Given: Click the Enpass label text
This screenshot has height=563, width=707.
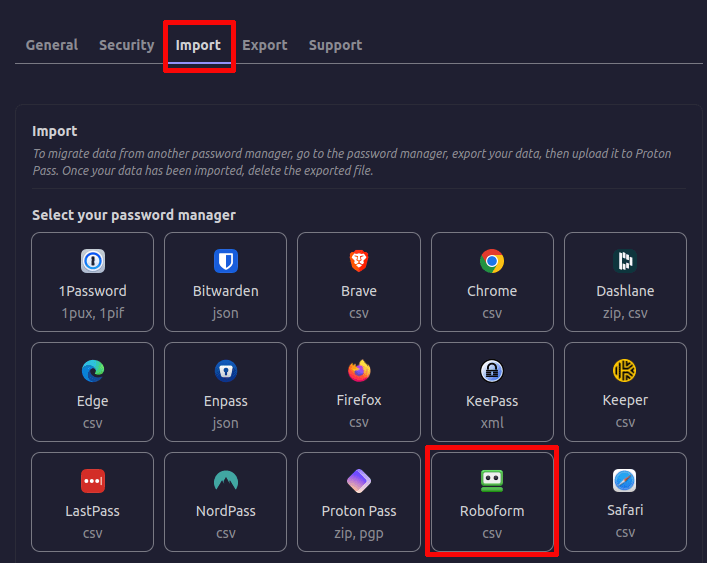Looking at the screenshot, I should [x=225, y=401].
